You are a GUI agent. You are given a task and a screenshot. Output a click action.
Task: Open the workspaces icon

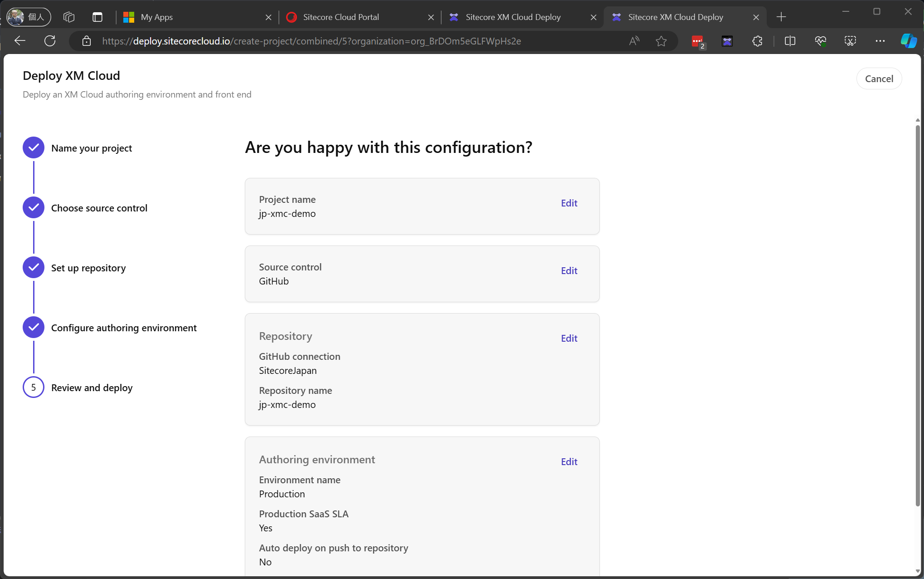click(x=69, y=17)
